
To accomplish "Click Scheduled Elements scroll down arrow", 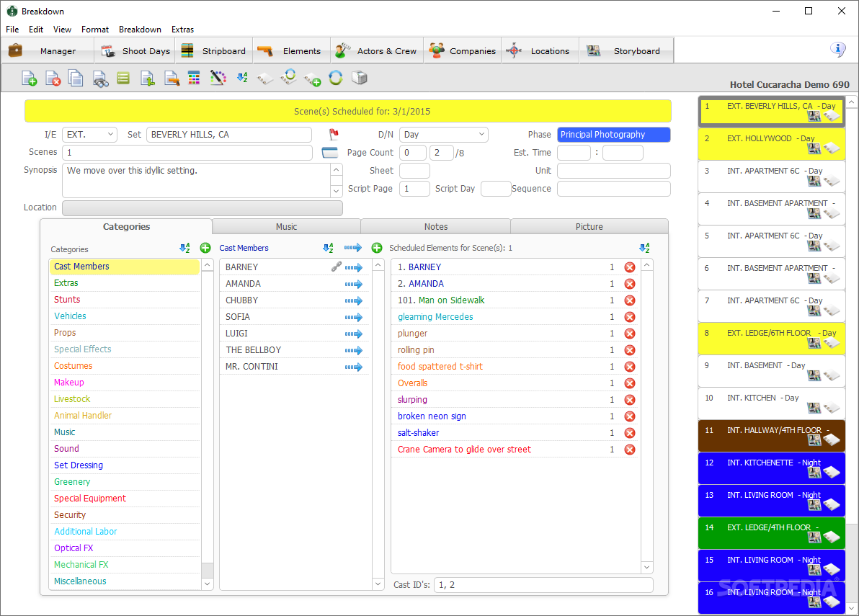I will pos(647,567).
